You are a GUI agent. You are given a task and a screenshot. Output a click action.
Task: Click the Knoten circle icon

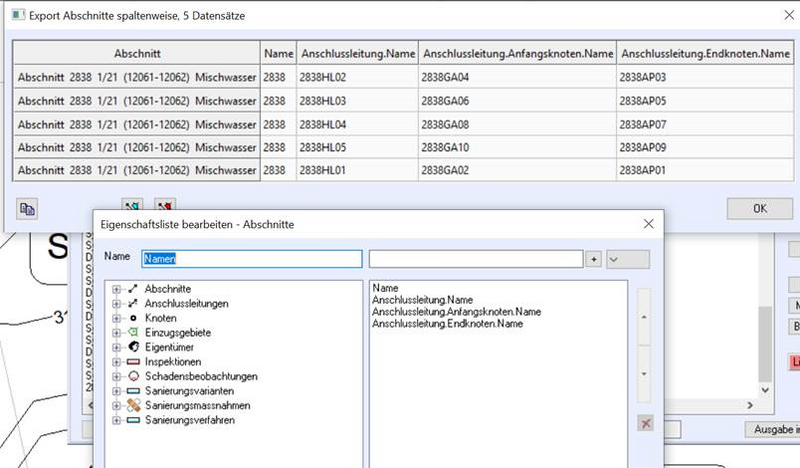pyautogui.click(x=133, y=318)
